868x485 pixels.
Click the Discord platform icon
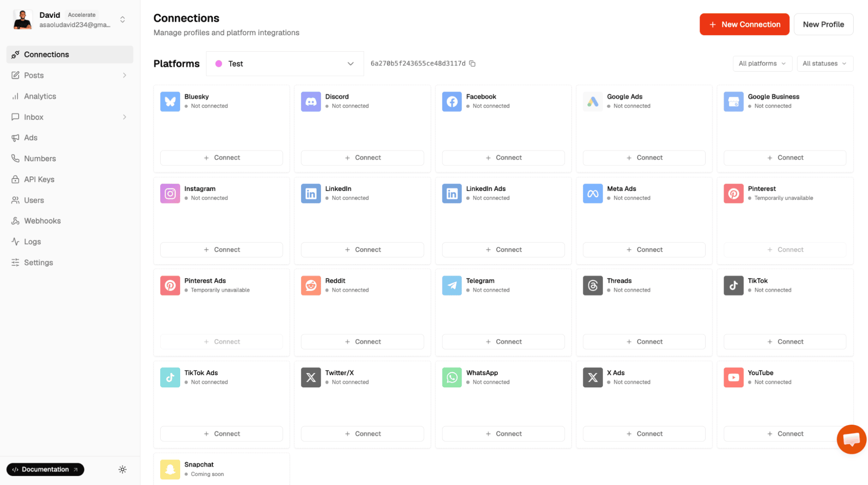click(311, 102)
